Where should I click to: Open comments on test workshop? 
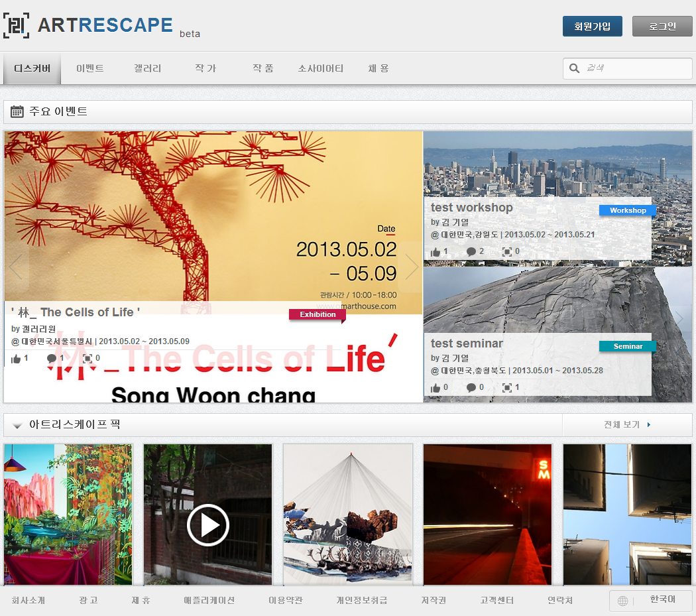(471, 252)
